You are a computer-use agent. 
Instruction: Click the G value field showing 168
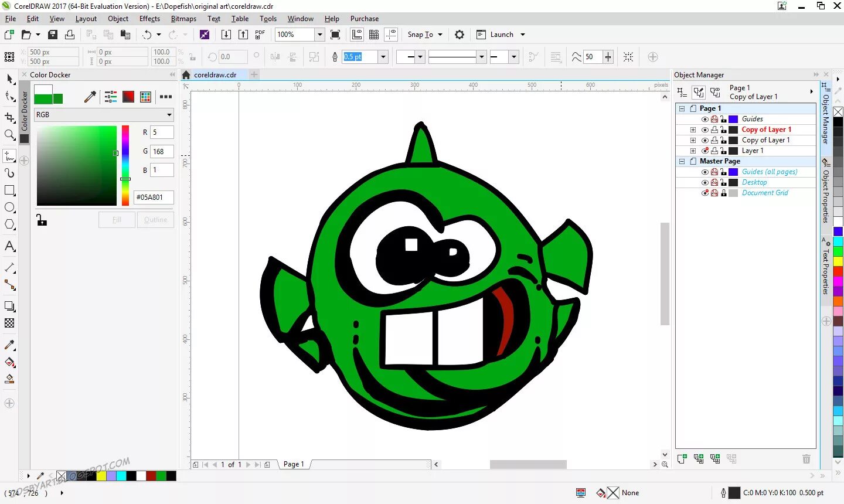[162, 151]
